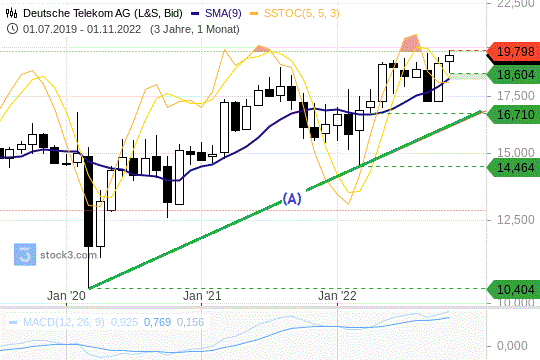Click the (A) wave annotation label

292,199
